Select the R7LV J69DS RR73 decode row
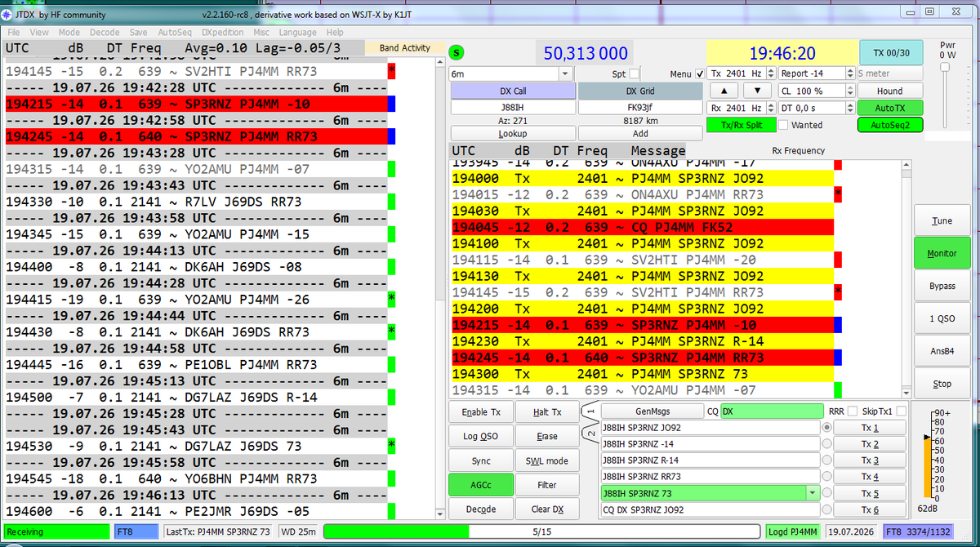Image resolution: width=980 pixels, height=547 pixels. 196,202
